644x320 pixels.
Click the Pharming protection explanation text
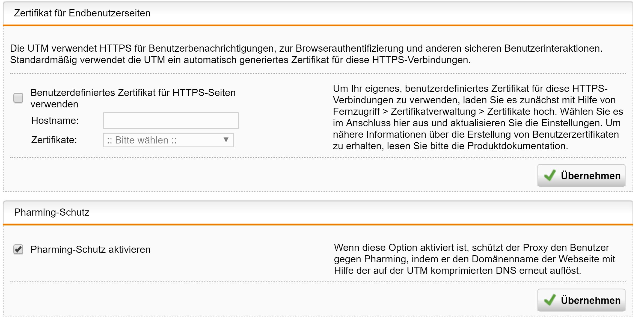(474, 259)
